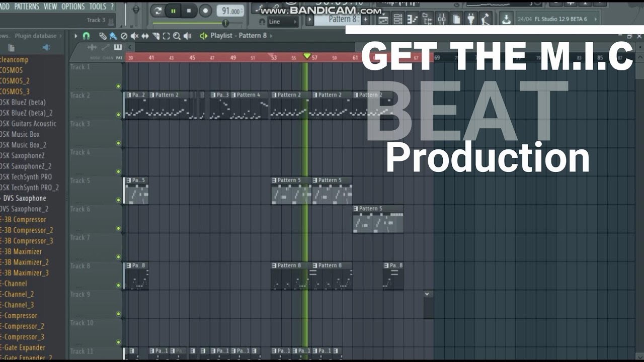Screen dimensions: 644x362
Task: Mute Track 5 using its green dot
Action: coord(118,200)
